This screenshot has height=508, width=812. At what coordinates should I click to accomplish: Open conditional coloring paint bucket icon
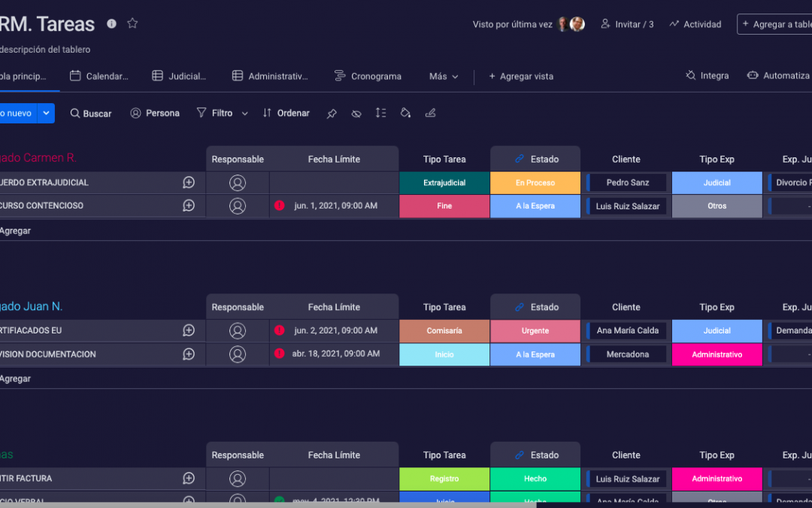(405, 113)
